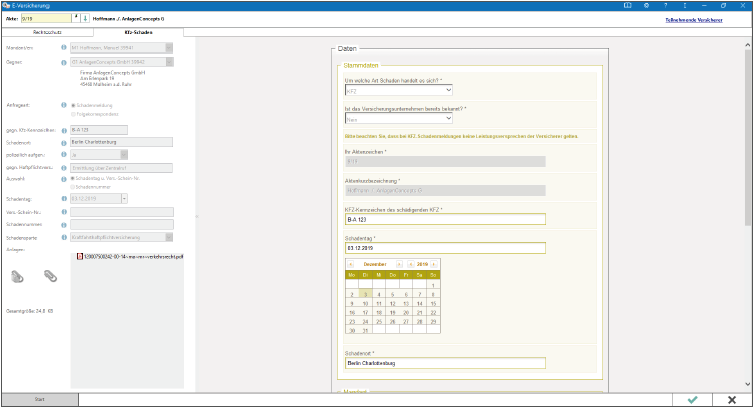This screenshot has height=408, width=754.
Task: Switch to Kfz-Schaden tab
Action: click(x=138, y=32)
